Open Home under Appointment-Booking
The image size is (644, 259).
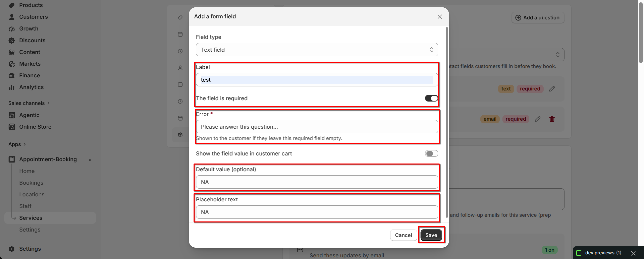27,171
